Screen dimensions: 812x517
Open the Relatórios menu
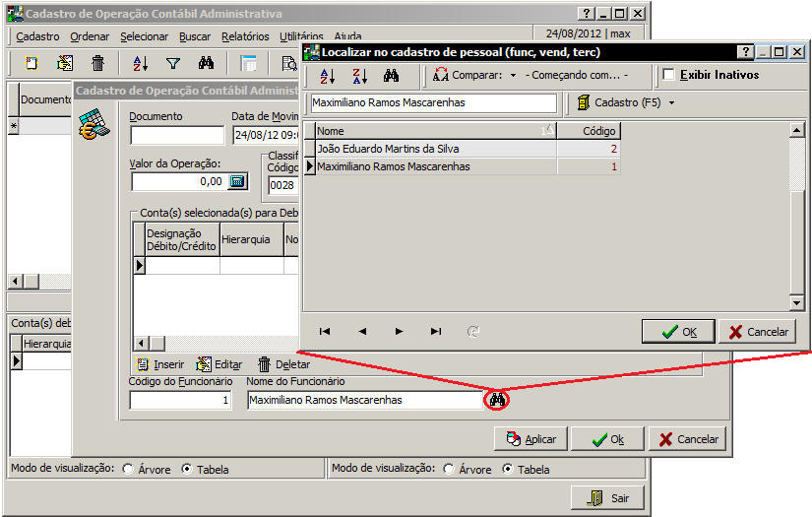coord(245,36)
